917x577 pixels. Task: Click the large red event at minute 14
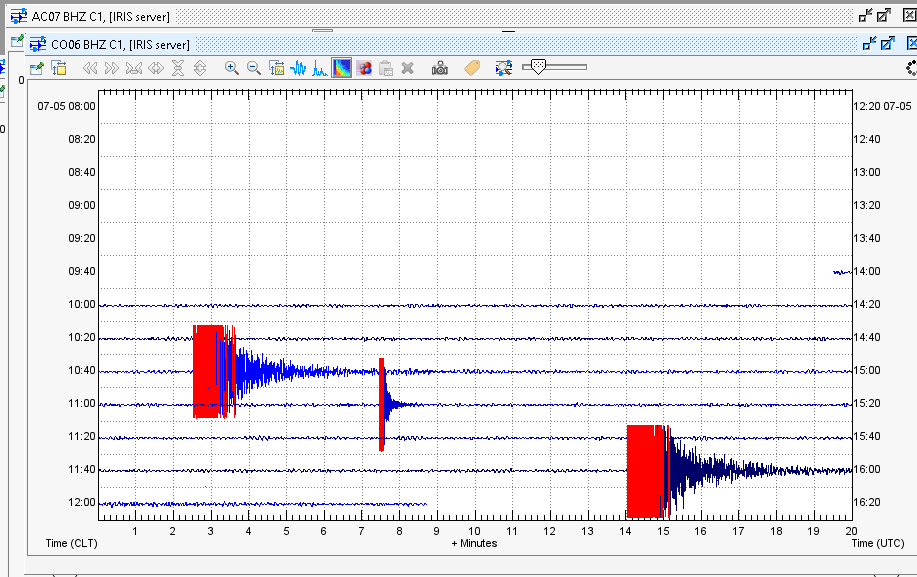[646, 471]
